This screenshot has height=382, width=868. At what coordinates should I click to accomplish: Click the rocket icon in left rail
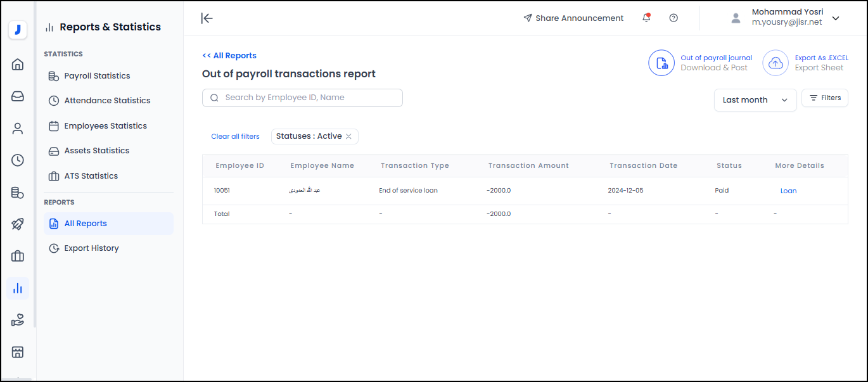pos(18,224)
